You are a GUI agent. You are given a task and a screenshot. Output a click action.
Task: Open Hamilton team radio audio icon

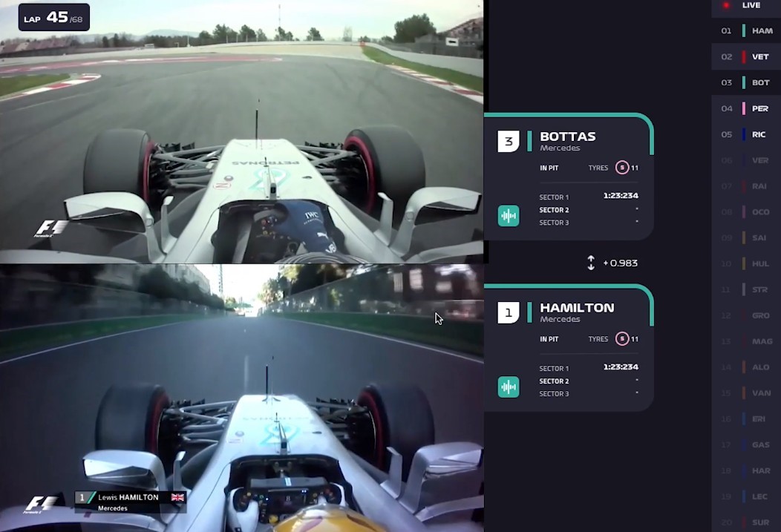508,387
